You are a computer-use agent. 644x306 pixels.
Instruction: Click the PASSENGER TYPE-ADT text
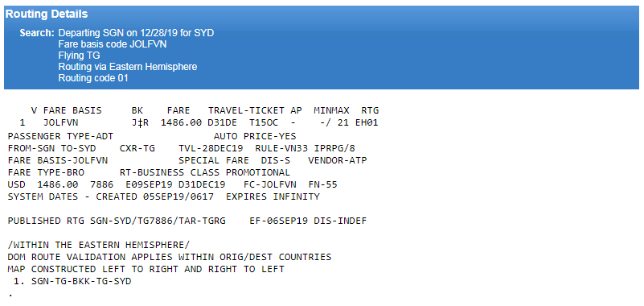tap(60, 136)
